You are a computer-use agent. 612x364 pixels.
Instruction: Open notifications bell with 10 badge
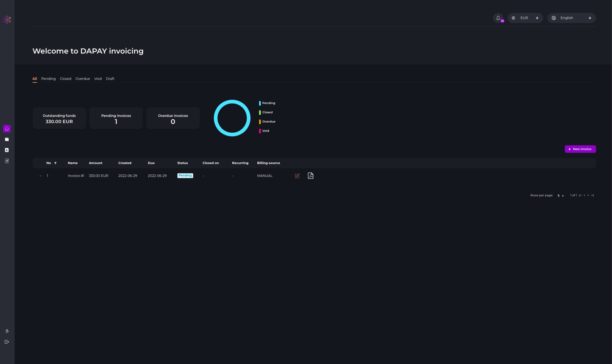[498, 18]
